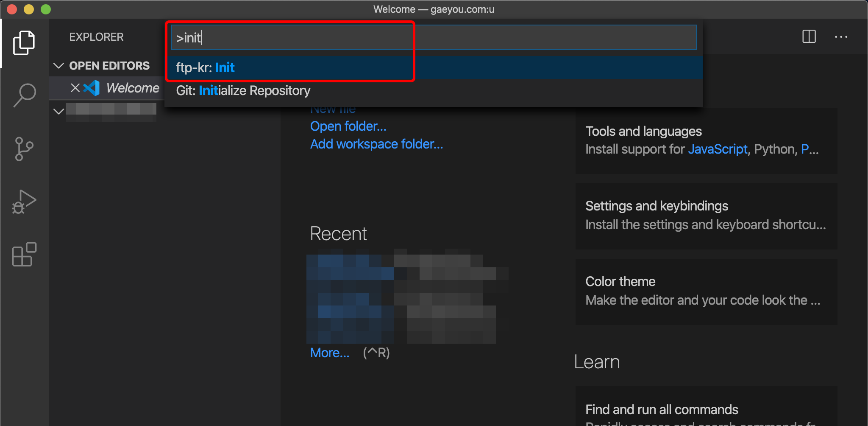
Task: Select the ftp-kr: Init command
Action: (x=433, y=67)
